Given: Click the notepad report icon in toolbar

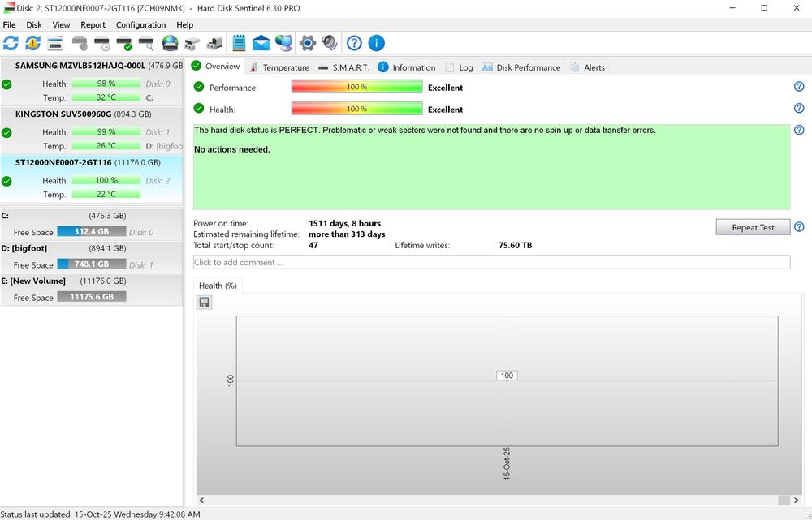Looking at the screenshot, I should pos(239,43).
